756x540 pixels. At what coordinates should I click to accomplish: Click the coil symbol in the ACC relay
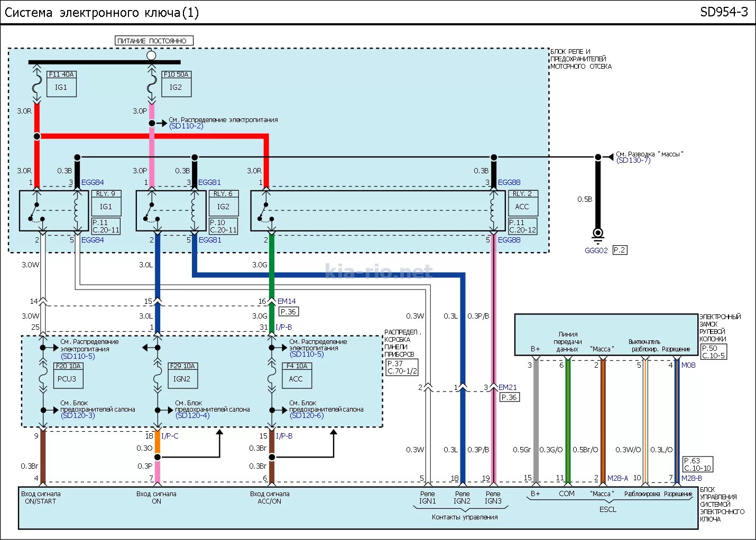tap(494, 210)
